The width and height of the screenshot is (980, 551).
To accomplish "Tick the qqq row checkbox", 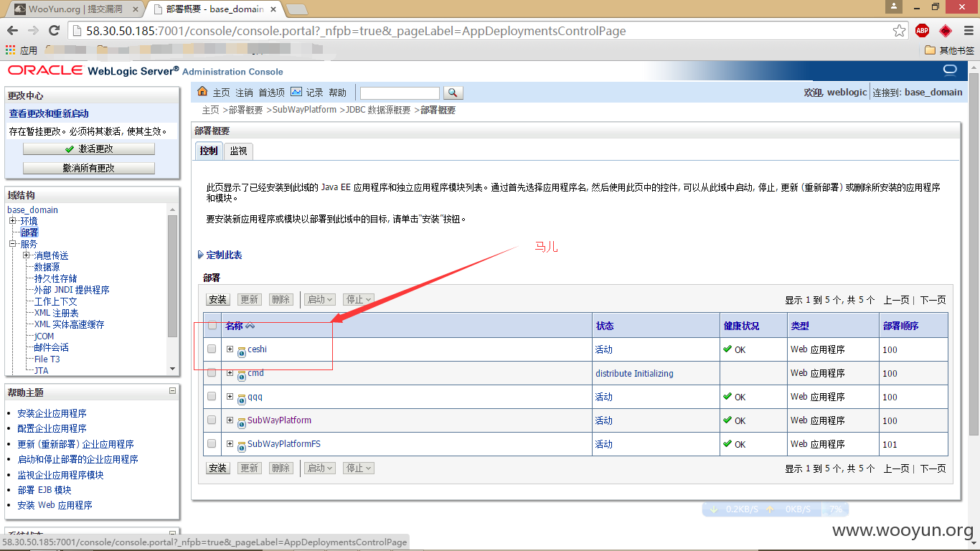I will pos(212,396).
